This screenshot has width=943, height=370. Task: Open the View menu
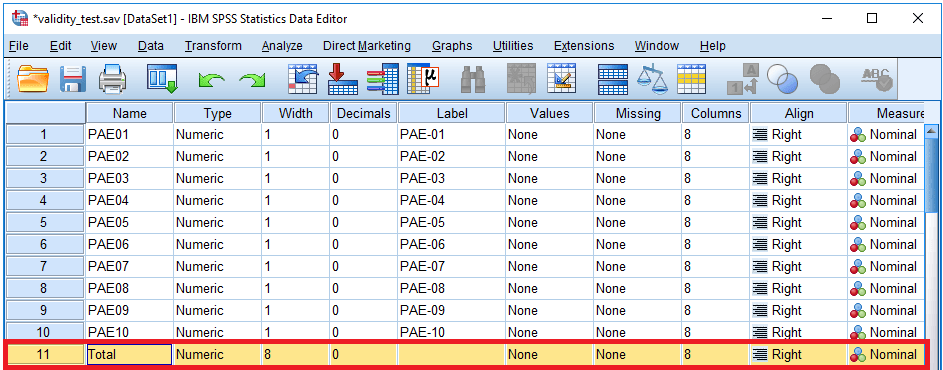[x=103, y=46]
